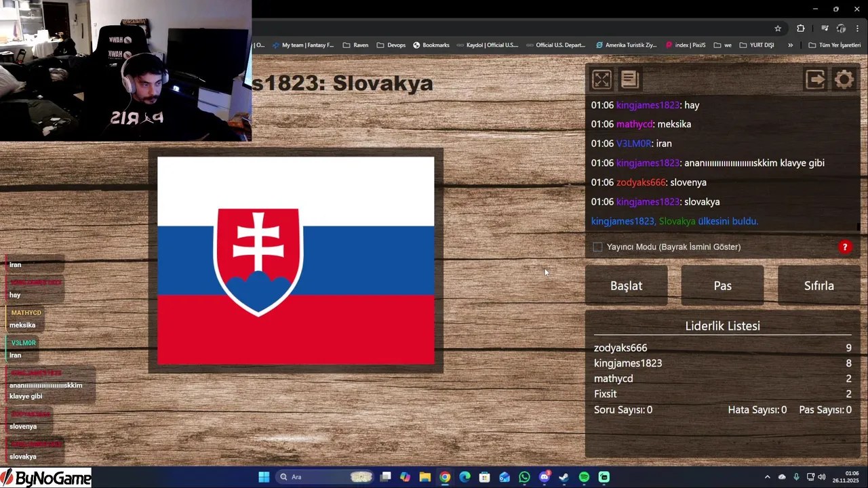
Task: Switch to Google Chrome on taskbar
Action: click(445, 477)
